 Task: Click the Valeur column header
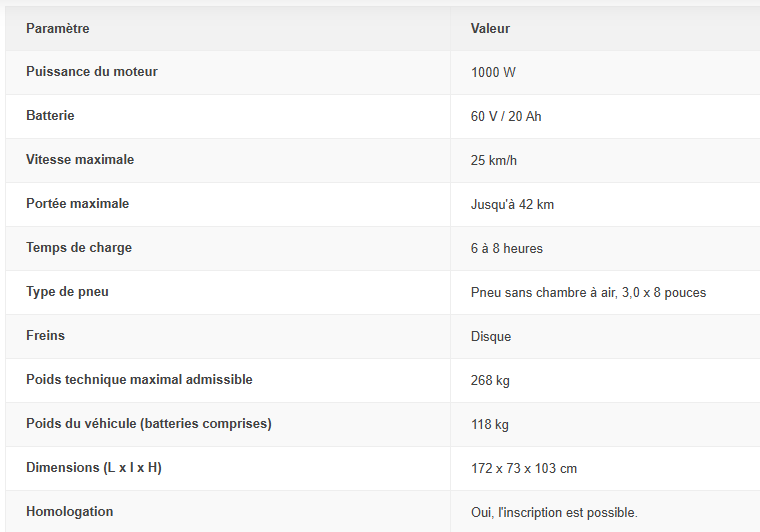coord(490,29)
